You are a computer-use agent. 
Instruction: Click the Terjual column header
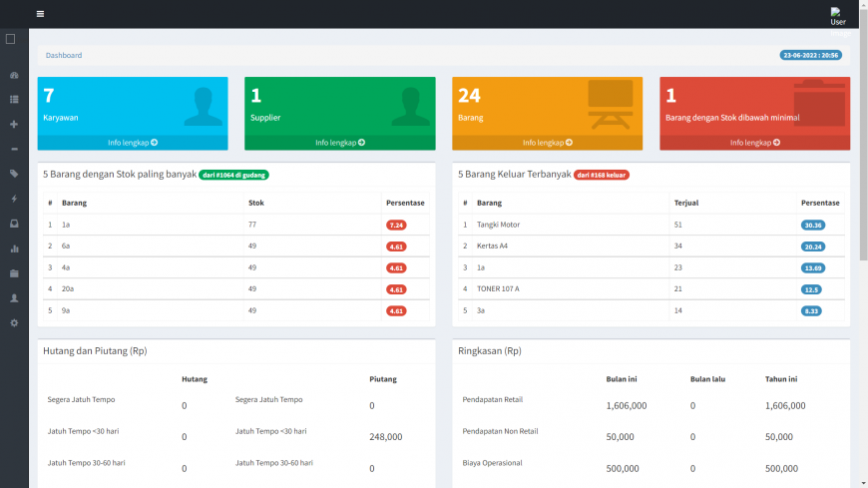click(686, 203)
